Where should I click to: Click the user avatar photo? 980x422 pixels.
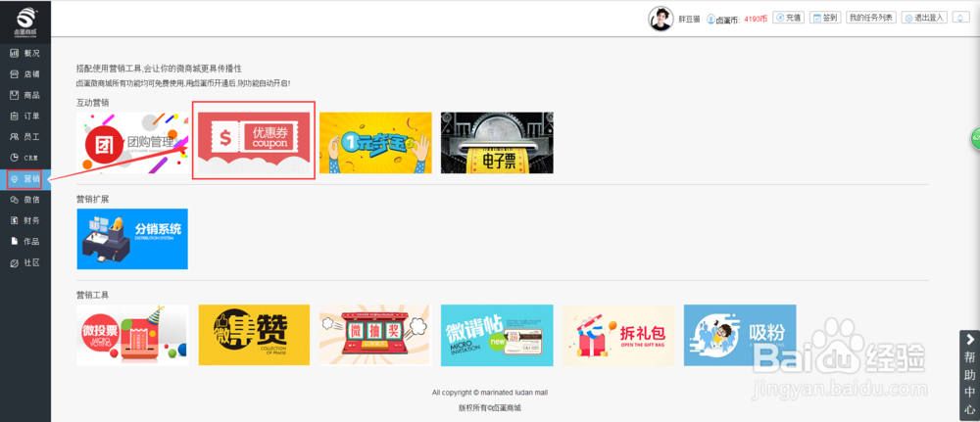(661, 19)
